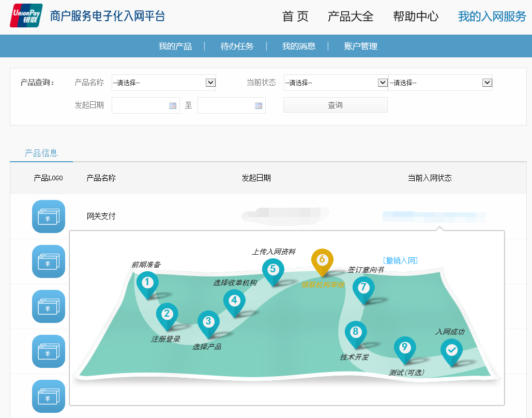Click step 1 pin 前期准备
The height and width of the screenshot is (418, 532).
[x=148, y=283]
